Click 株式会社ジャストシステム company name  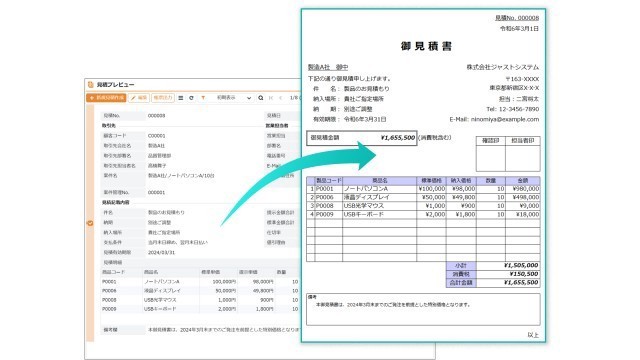(x=502, y=67)
